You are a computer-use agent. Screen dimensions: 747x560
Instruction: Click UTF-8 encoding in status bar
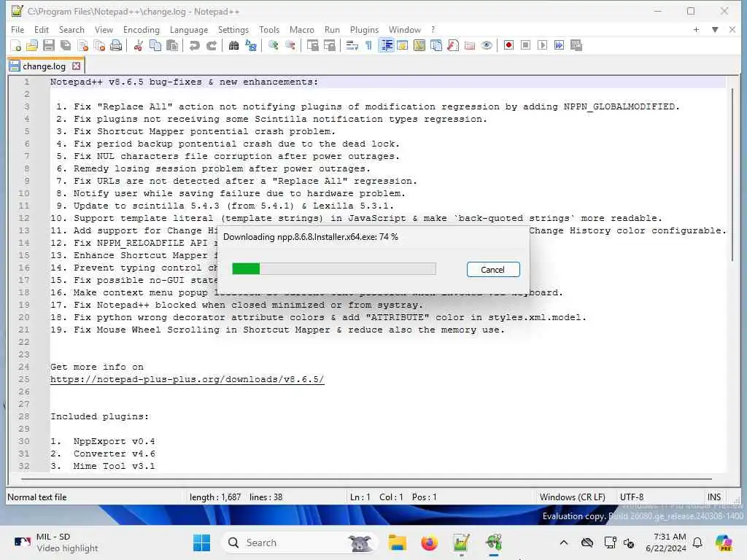pos(632,497)
